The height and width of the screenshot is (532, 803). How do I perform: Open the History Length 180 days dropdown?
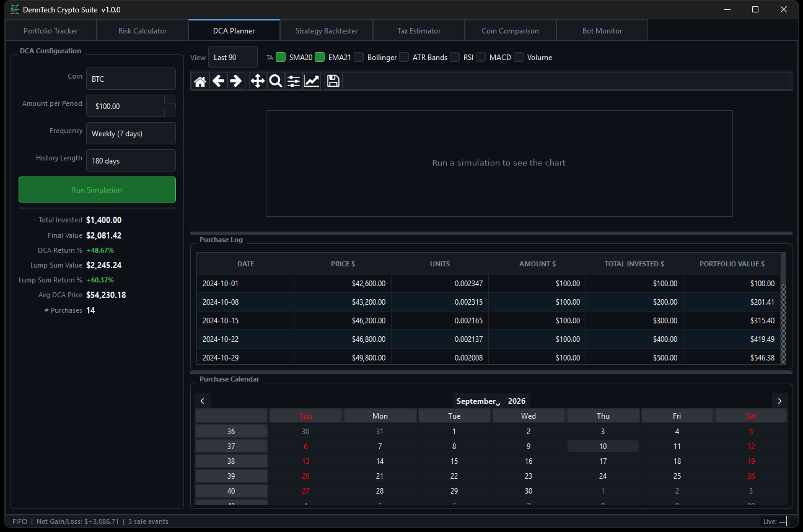click(131, 160)
